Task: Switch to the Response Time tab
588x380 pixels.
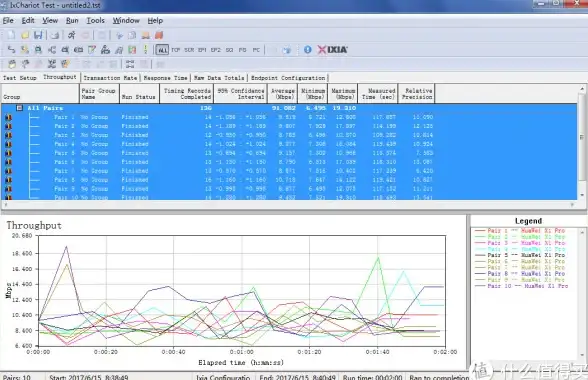Action: click(x=165, y=78)
